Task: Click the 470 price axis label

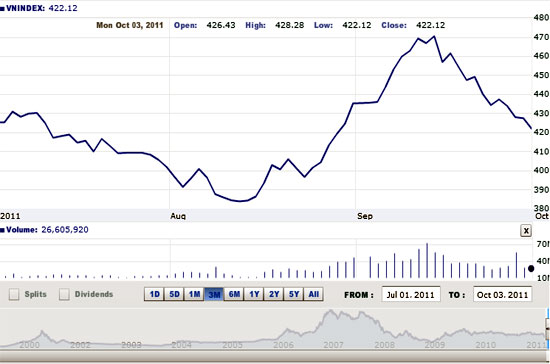Action: tap(541, 37)
